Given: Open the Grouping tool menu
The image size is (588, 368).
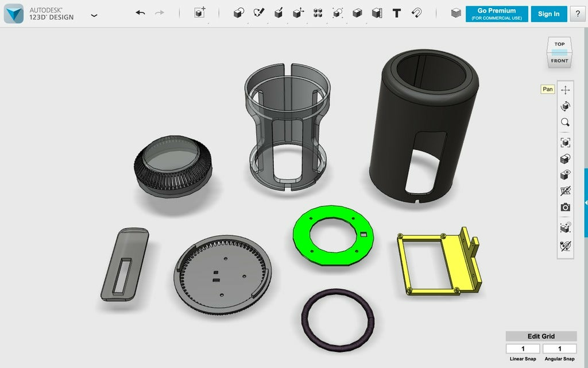Looking at the screenshot, I should pos(338,13).
